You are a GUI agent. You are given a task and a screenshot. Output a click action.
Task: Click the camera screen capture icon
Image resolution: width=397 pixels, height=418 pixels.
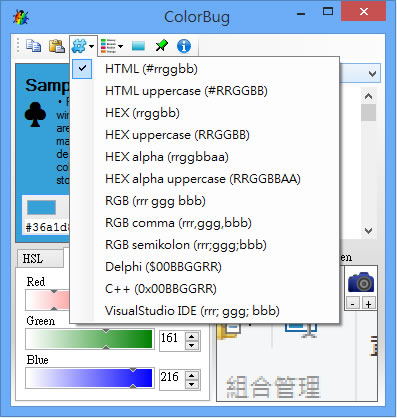tap(361, 282)
